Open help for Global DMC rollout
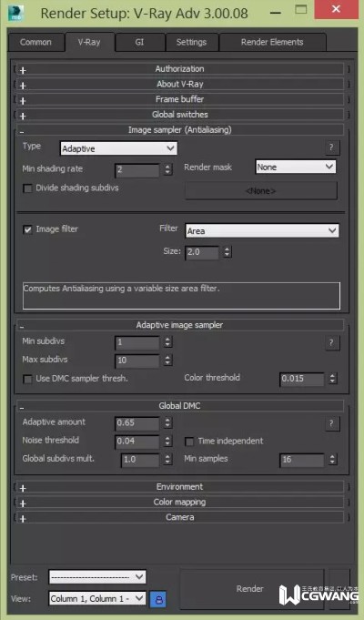Screen dimensions: 364x620 331,424
